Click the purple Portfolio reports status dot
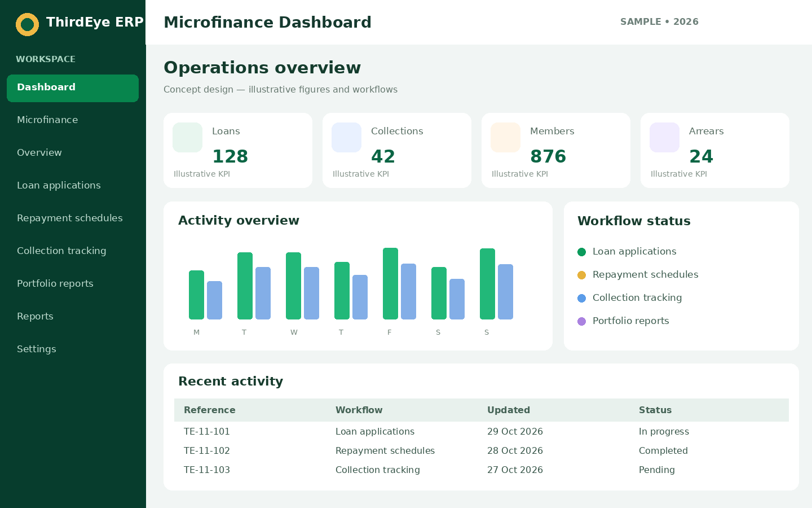 pos(581,321)
